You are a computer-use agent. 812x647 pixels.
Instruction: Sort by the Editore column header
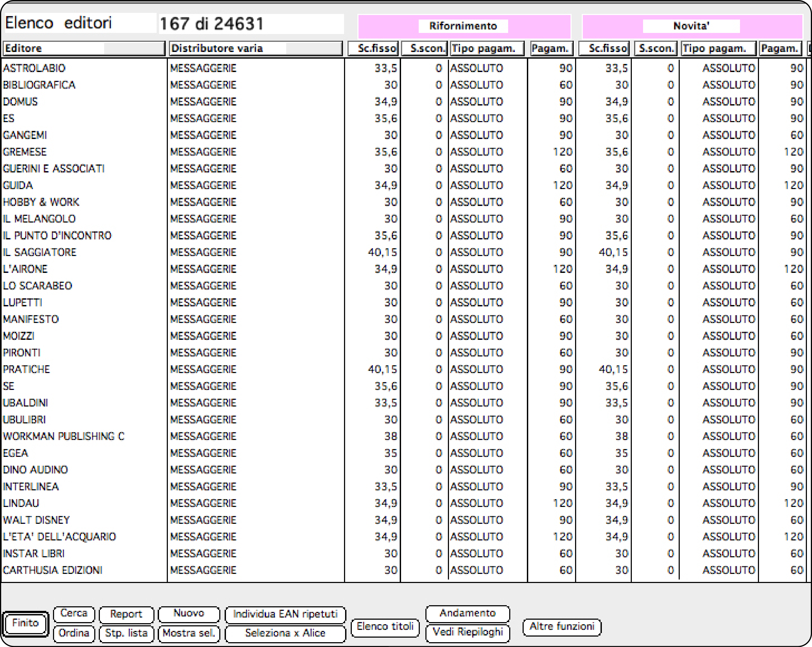[x=84, y=48]
